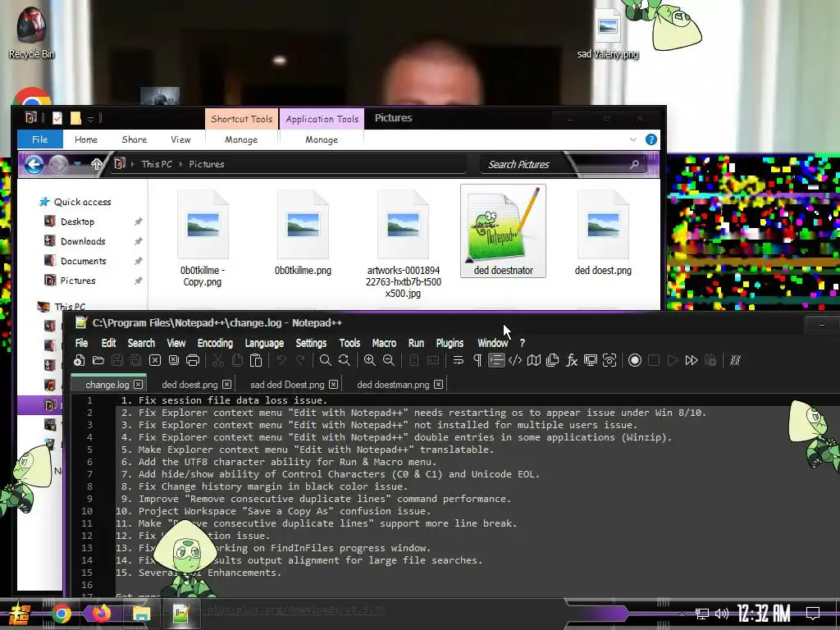Select Desktop in Quick access
Screen dimensions: 840x630
pyautogui.click(x=78, y=221)
